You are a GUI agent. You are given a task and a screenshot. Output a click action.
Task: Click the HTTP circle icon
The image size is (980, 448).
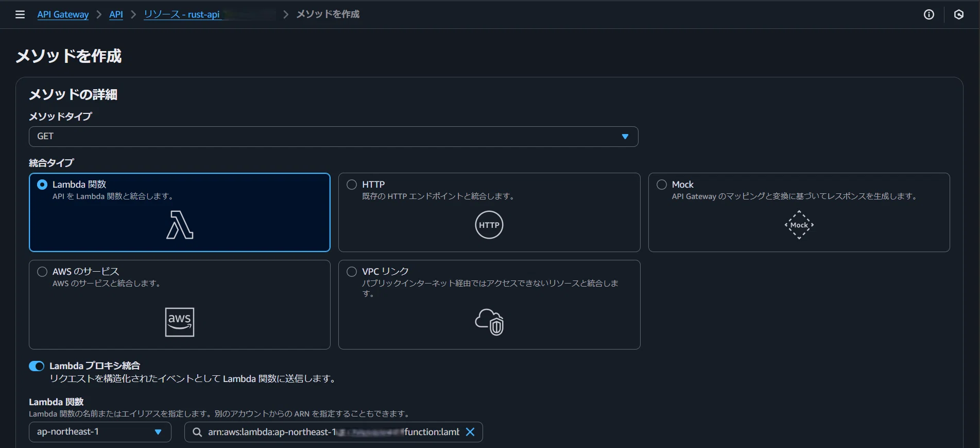(489, 225)
